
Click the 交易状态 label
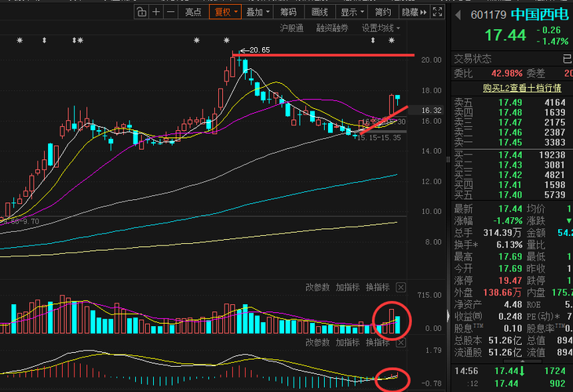473,59
